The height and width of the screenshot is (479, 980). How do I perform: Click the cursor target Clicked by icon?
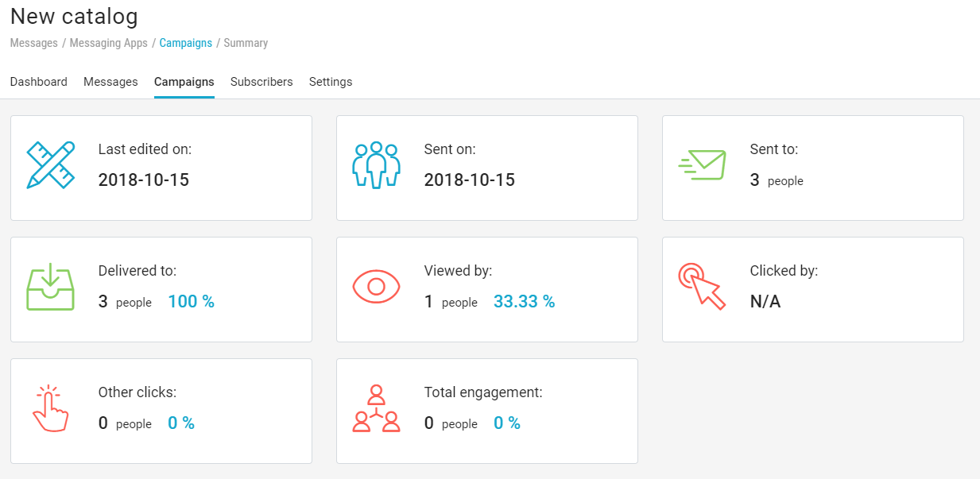[x=702, y=287]
